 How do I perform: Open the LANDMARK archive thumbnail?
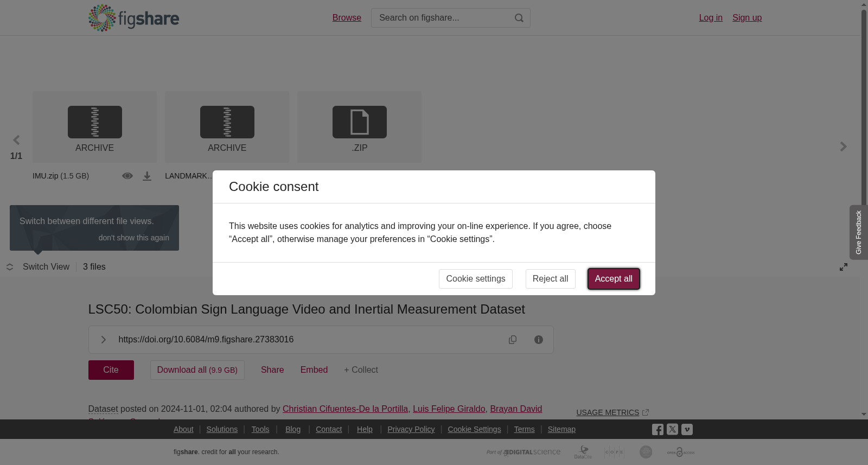(x=227, y=126)
